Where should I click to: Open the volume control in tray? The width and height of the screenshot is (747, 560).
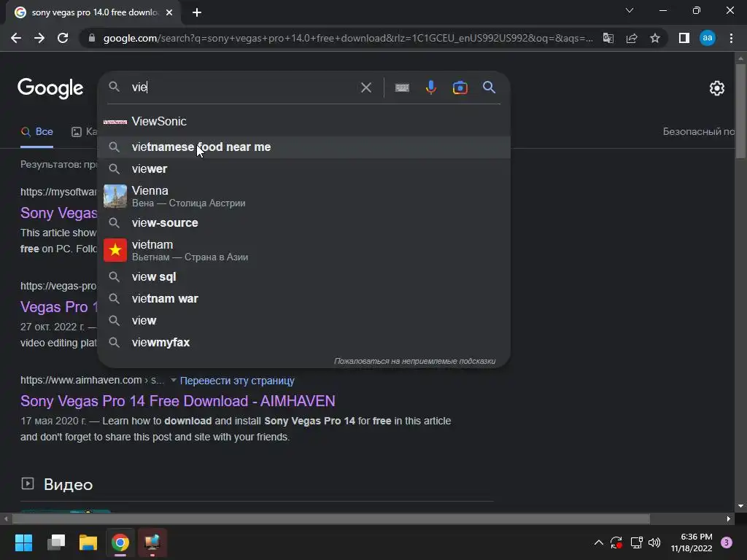point(654,542)
